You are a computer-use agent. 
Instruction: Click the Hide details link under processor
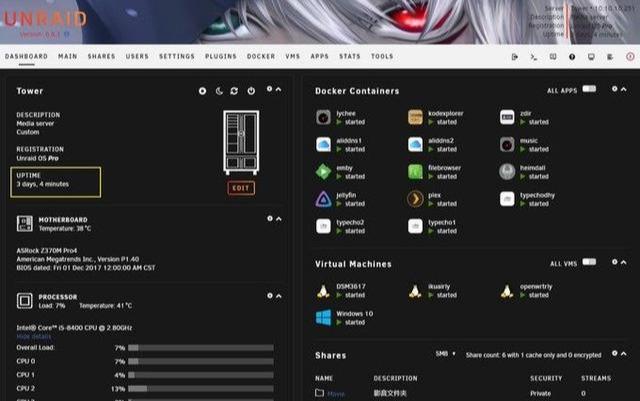tap(34, 336)
